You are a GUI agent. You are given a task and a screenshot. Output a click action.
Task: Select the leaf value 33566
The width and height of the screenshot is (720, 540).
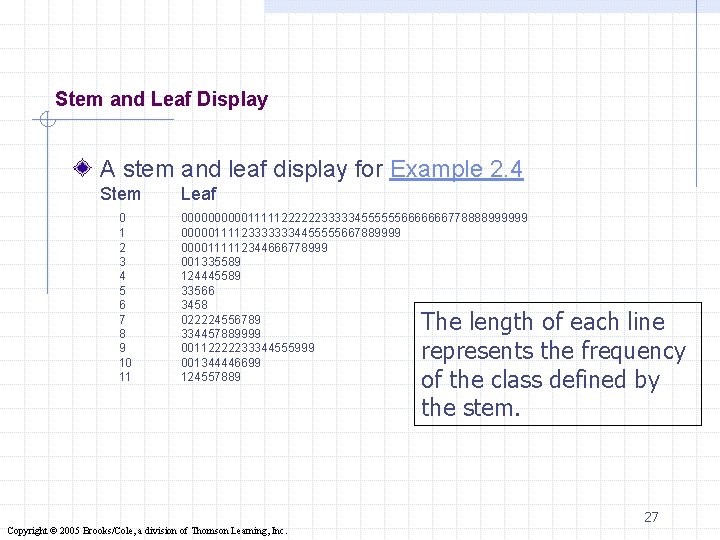(198, 291)
